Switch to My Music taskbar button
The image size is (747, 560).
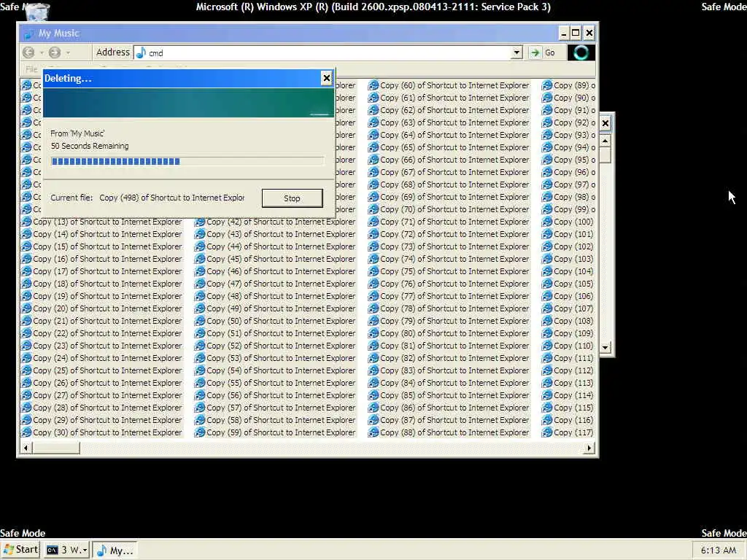coord(115,550)
